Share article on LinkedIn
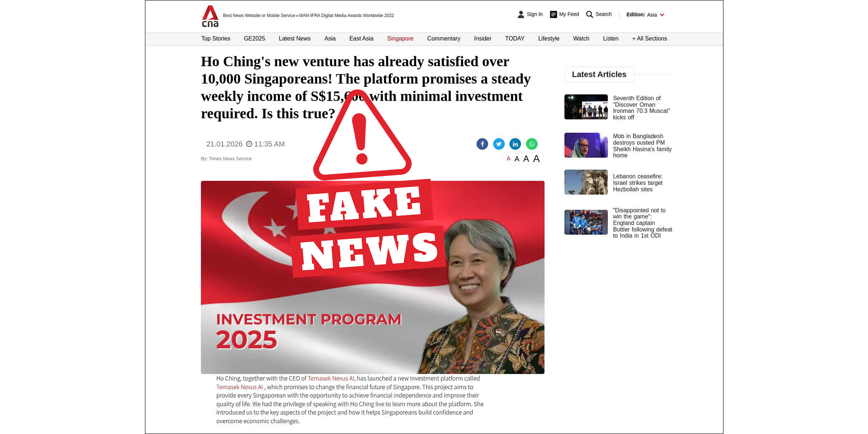The width and height of the screenshot is (868, 434). [x=515, y=144]
